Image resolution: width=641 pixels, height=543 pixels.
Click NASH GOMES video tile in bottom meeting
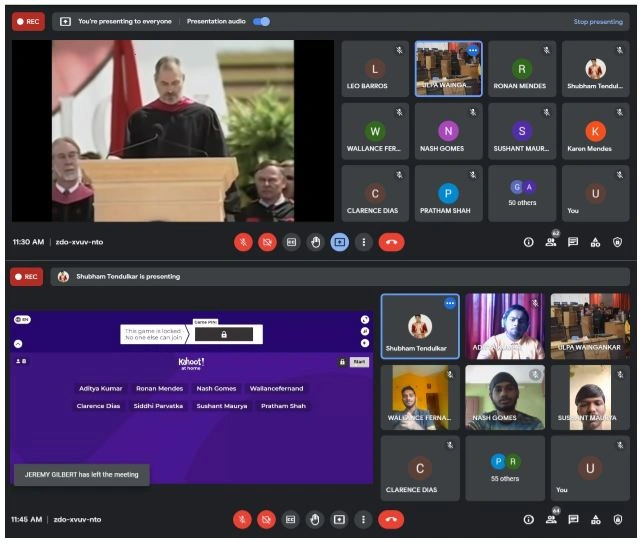click(x=505, y=397)
